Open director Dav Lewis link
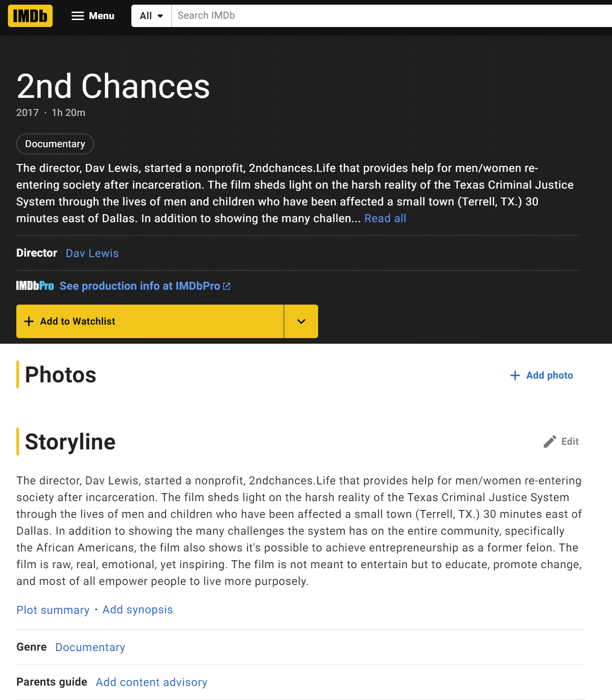Image resolution: width=612 pixels, height=700 pixels. 92,253
